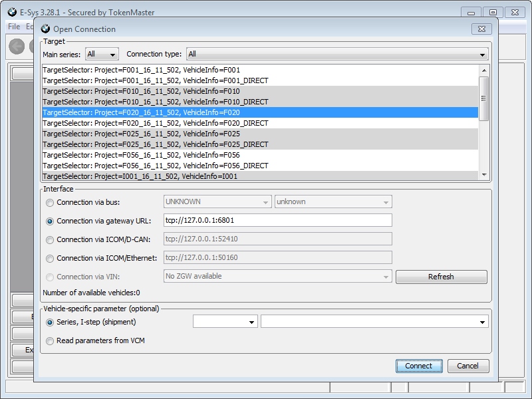Select Connection via ICOM/D-CAN
This screenshot has height=399, width=532.
[50, 239]
